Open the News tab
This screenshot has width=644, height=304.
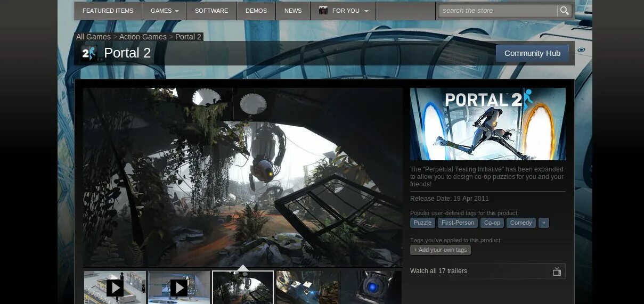pyautogui.click(x=293, y=11)
